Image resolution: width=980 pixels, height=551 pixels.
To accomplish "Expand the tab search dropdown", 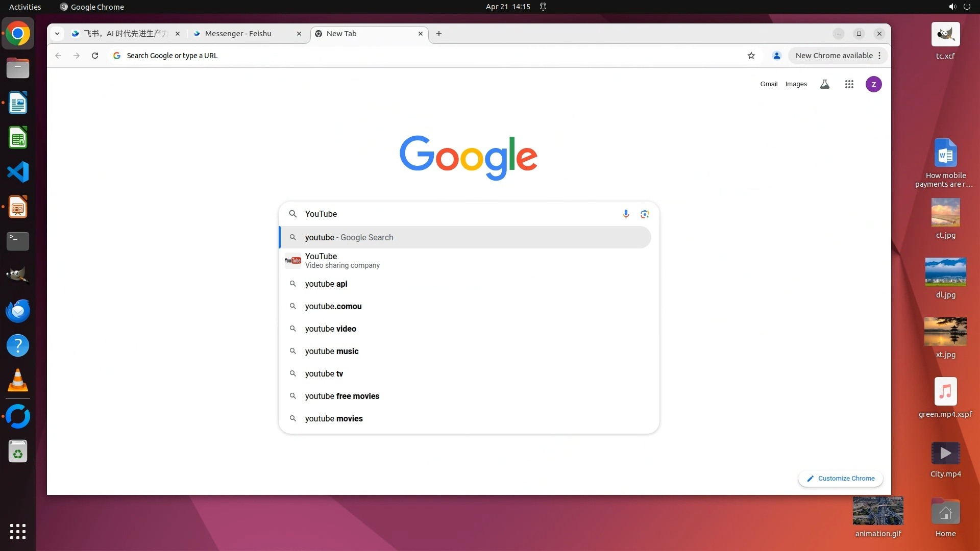I will [x=57, y=34].
